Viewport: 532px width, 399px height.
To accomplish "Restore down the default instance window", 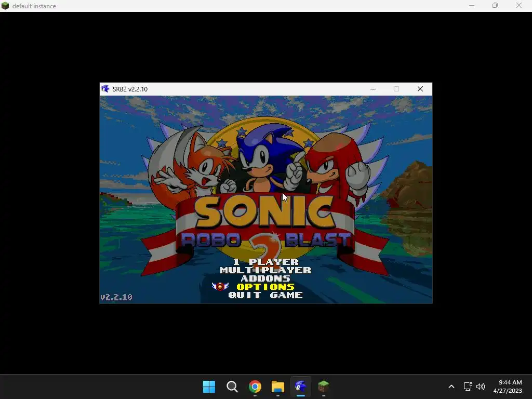I will coord(495,5).
